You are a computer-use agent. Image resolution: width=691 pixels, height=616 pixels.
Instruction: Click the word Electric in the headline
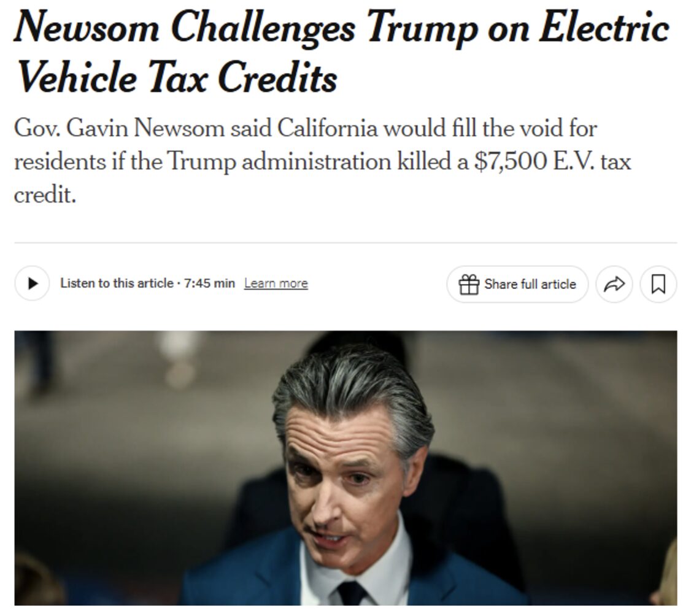604,28
